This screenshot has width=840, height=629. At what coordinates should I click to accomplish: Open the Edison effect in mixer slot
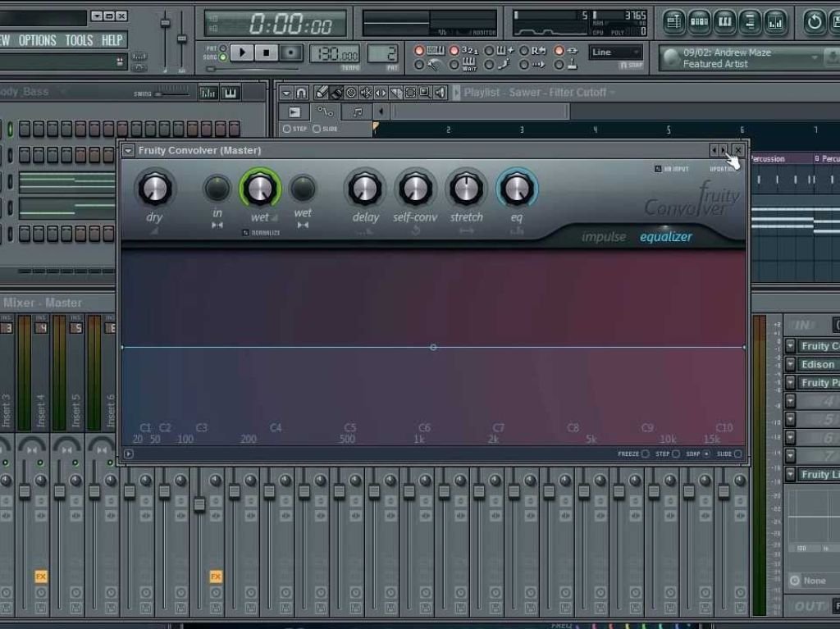coord(818,364)
